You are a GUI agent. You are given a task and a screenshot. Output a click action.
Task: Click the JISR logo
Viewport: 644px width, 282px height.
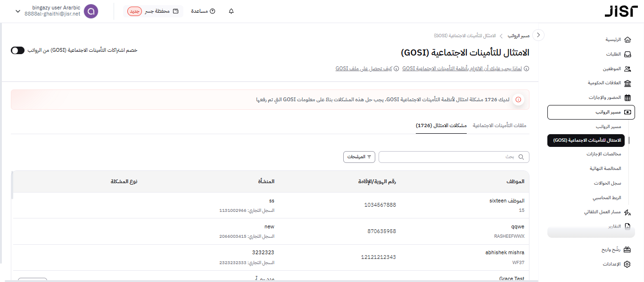click(x=621, y=11)
